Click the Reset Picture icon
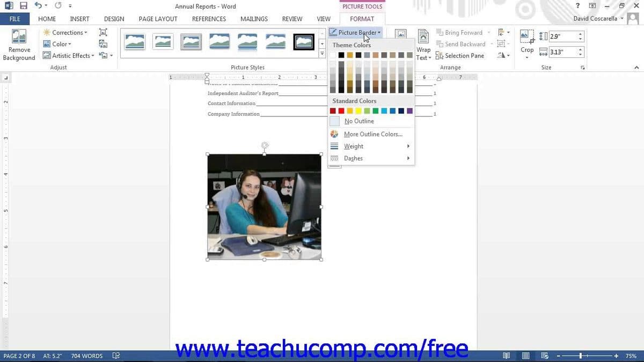The image size is (644, 362). click(x=104, y=55)
